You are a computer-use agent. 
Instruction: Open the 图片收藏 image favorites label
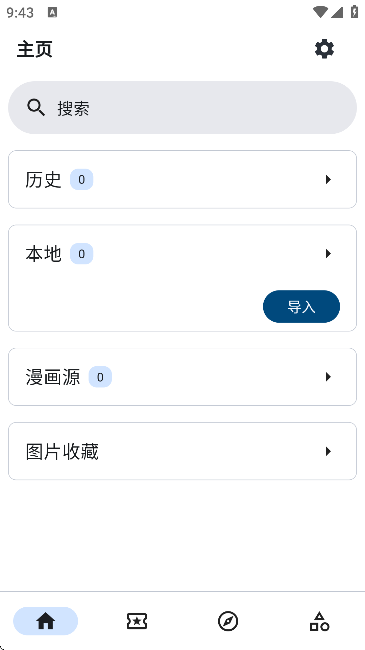click(x=62, y=451)
